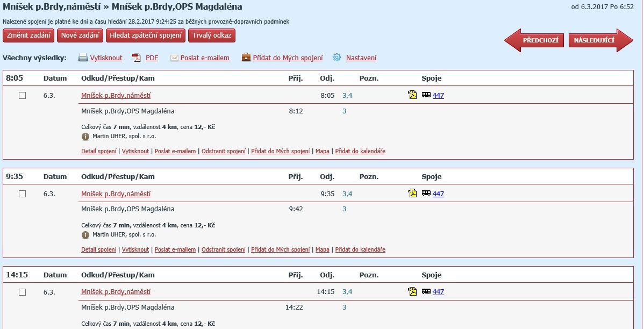Open line 447 link in 14:15 connection

(438, 291)
